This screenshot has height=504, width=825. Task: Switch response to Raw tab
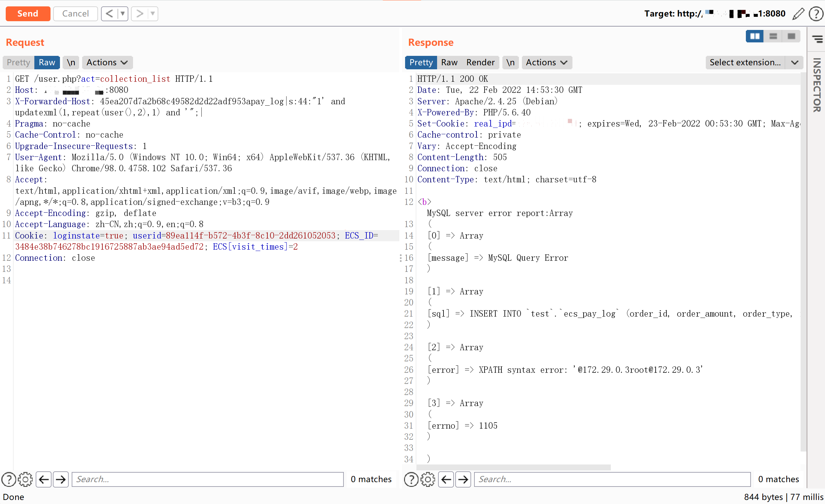[x=449, y=63]
